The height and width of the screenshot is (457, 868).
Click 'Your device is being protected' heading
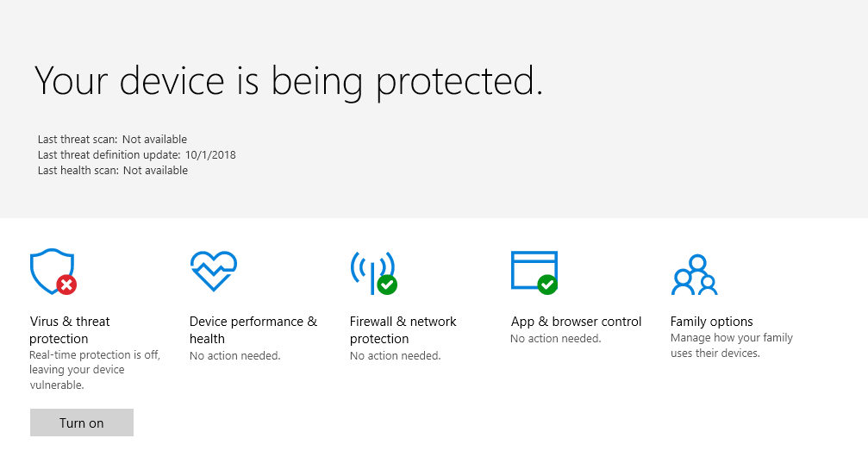[289, 80]
